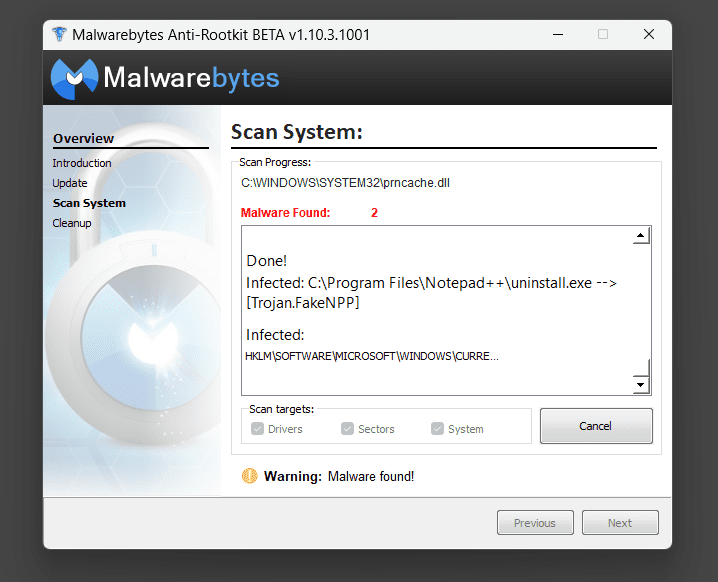
Task: Minimize the Anti-Rootkit window
Action: tap(558, 34)
